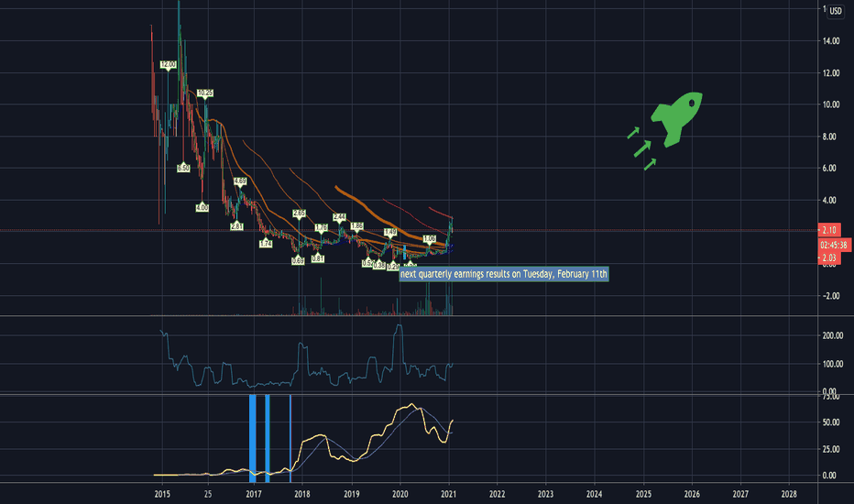
Task: Click the 10.00 price axis label
Action: [x=831, y=104]
